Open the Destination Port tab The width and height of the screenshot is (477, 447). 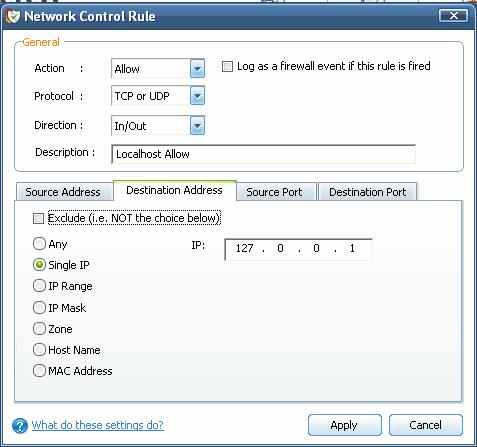(367, 192)
